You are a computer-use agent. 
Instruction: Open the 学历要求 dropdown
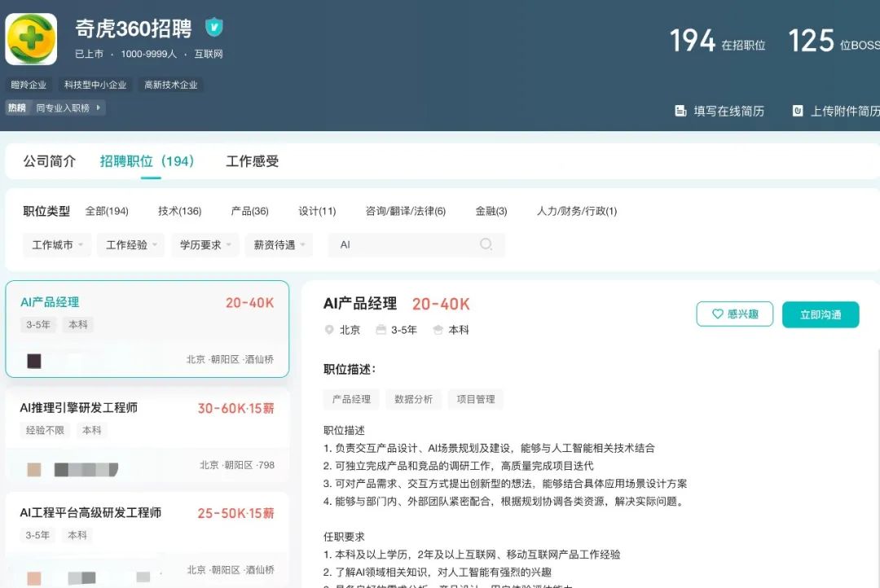205,245
